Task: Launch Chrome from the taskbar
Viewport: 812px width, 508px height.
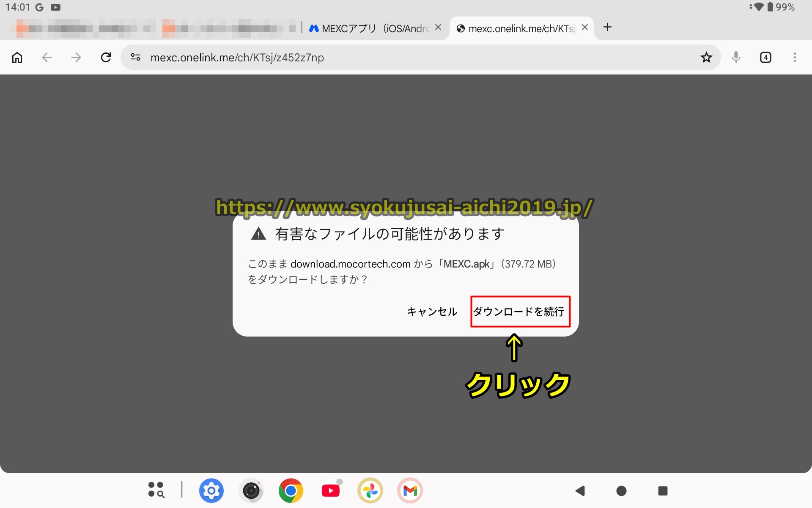Action: click(291, 491)
